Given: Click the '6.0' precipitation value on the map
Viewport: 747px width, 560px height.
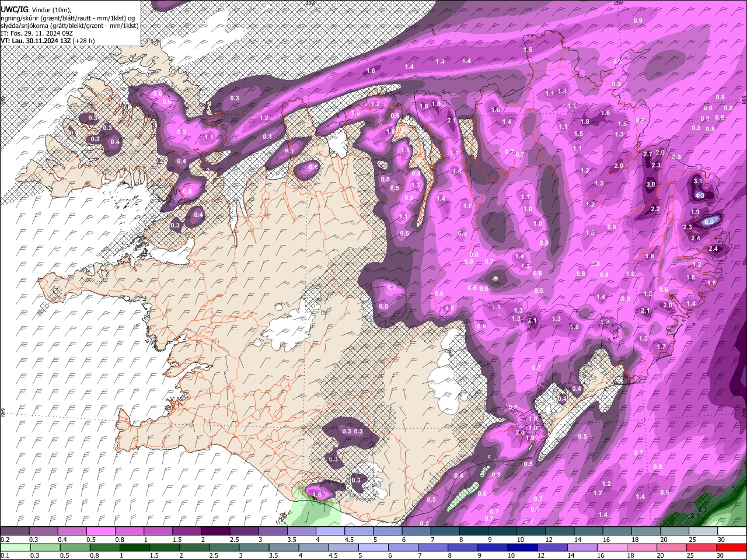Looking at the screenshot, I should tap(710, 222).
